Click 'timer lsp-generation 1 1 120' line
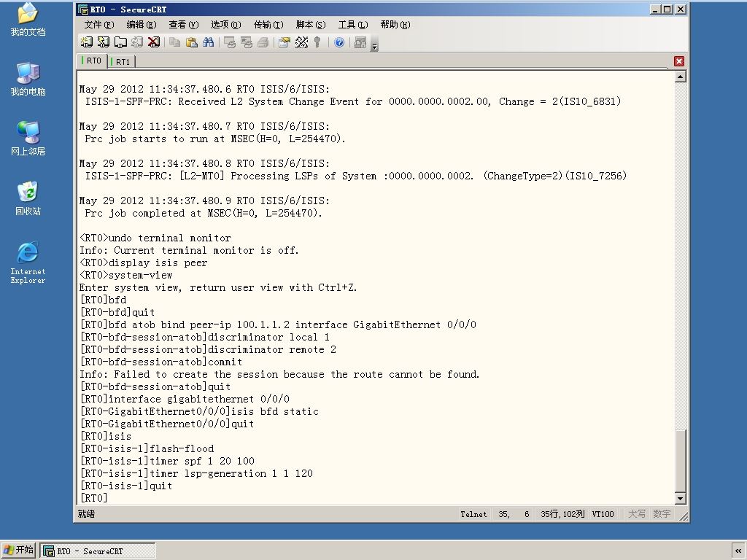Screen dimensions: 747x560 click(x=196, y=473)
